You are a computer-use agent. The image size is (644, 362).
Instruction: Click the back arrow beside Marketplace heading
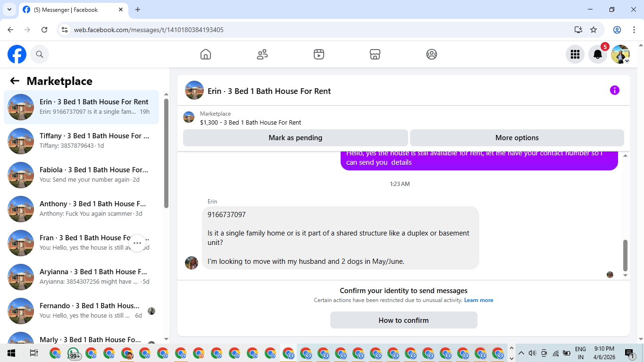coord(15,81)
